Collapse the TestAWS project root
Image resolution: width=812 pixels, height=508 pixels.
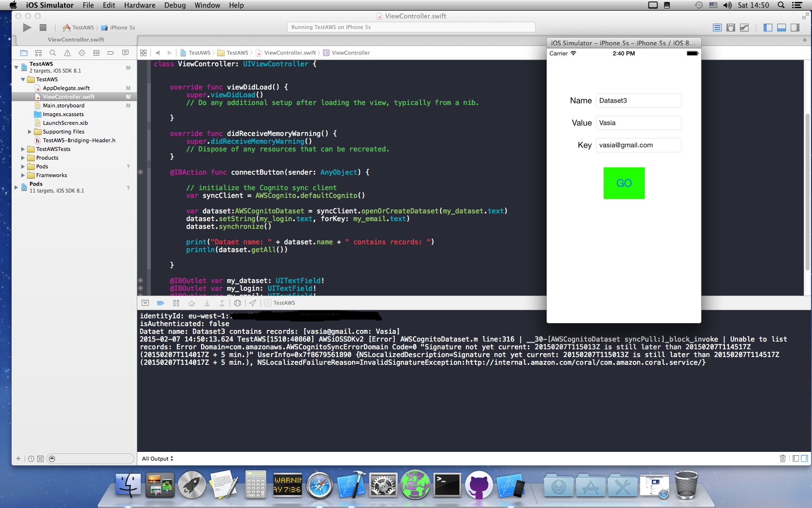[x=16, y=67]
